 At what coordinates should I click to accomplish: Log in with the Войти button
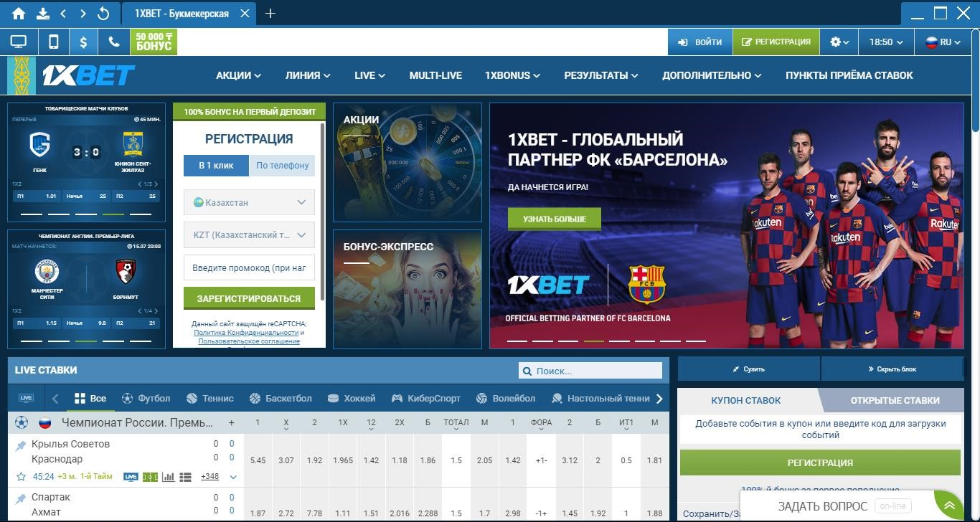click(700, 42)
